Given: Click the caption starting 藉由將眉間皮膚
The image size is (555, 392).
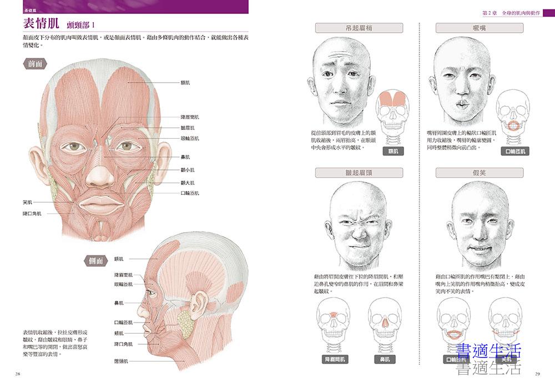Looking at the screenshot, I should pyautogui.click(x=359, y=284).
